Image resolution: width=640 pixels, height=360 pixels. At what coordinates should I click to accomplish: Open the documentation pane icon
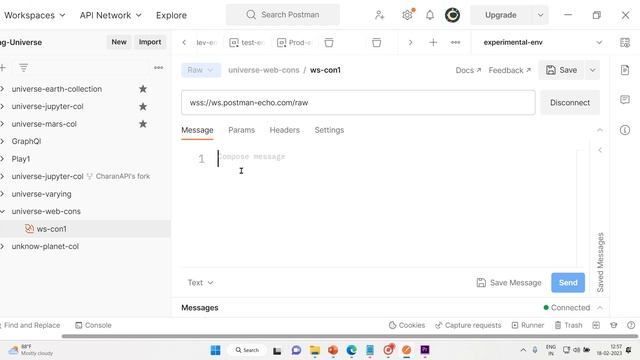(624, 70)
